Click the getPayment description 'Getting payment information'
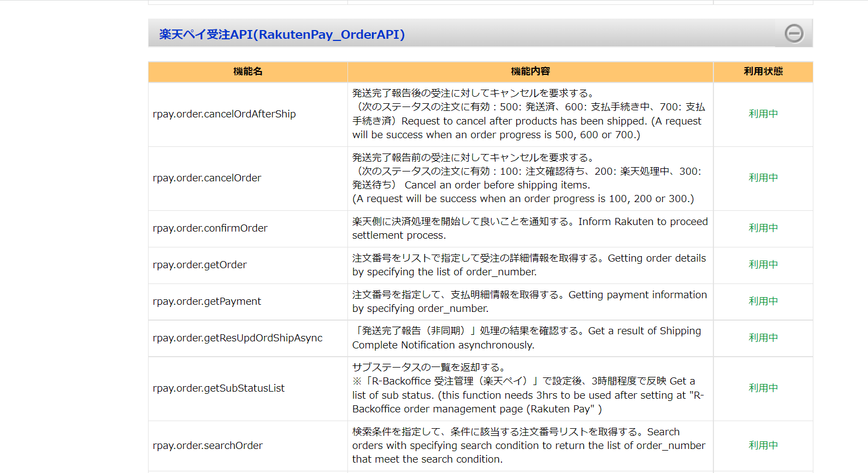868x473 pixels. coord(530,301)
